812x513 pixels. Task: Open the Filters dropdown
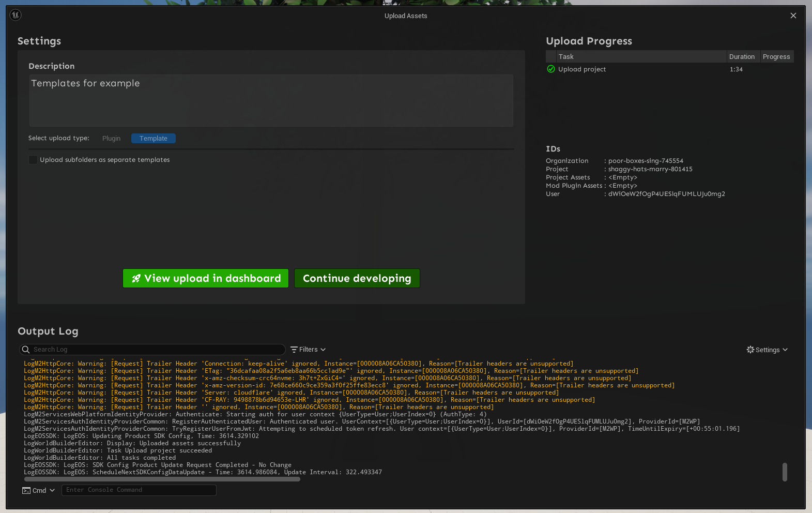coord(309,350)
